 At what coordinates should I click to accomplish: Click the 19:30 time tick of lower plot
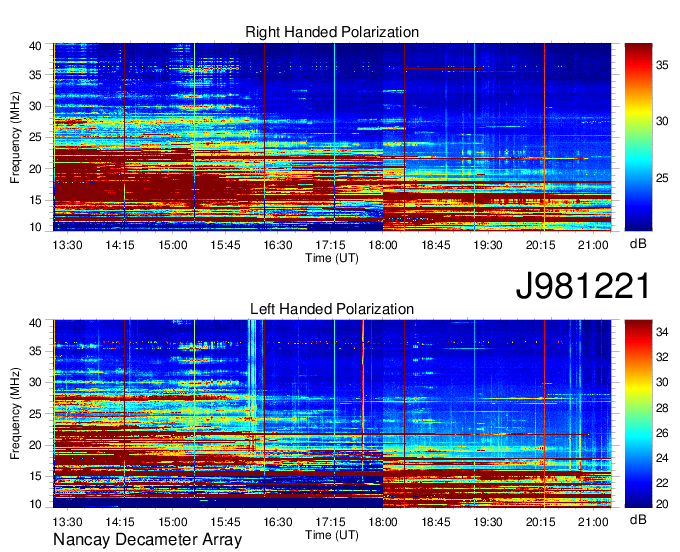pos(488,522)
